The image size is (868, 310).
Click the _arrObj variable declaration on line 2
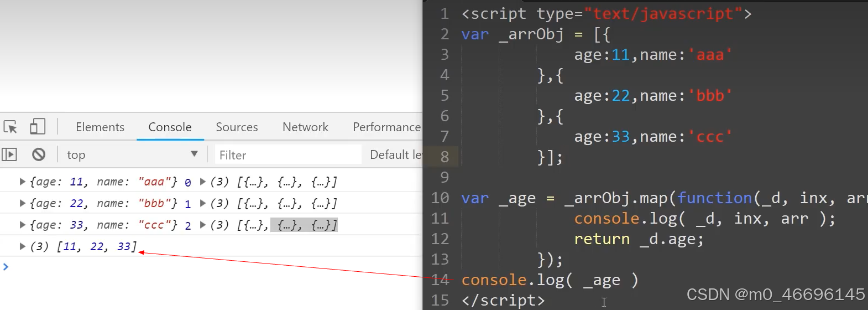[531, 34]
